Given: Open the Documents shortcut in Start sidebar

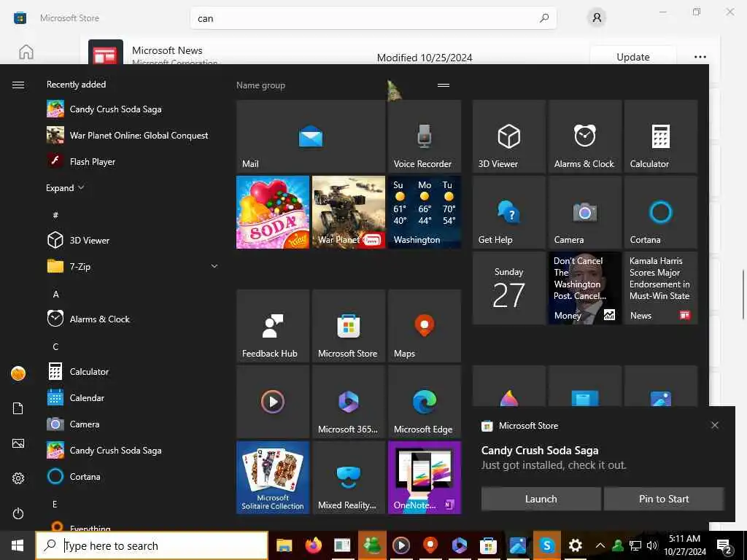Looking at the screenshot, I should coord(18,408).
